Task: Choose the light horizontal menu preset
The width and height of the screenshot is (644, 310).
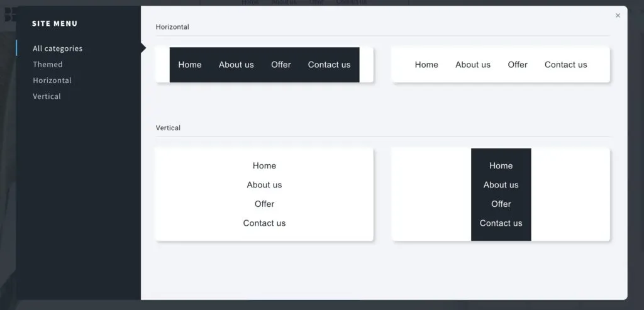Action: (x=501, y=65)
